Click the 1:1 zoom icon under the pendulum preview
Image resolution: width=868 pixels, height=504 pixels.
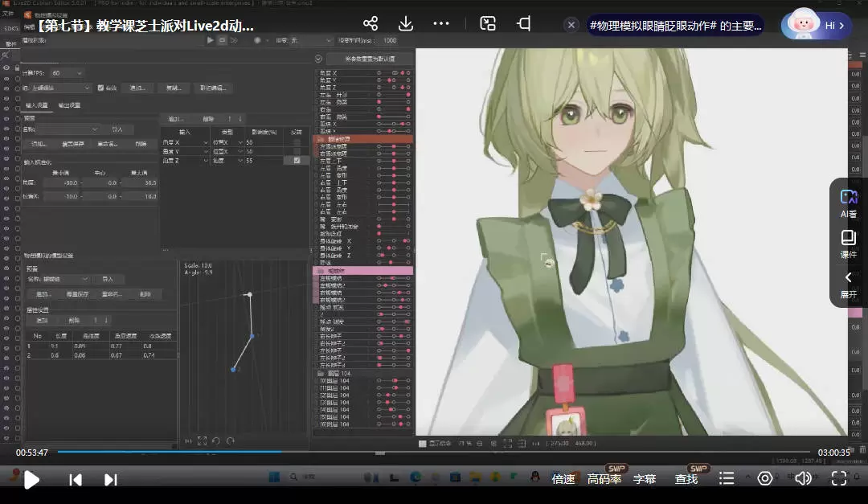[188, 440]
